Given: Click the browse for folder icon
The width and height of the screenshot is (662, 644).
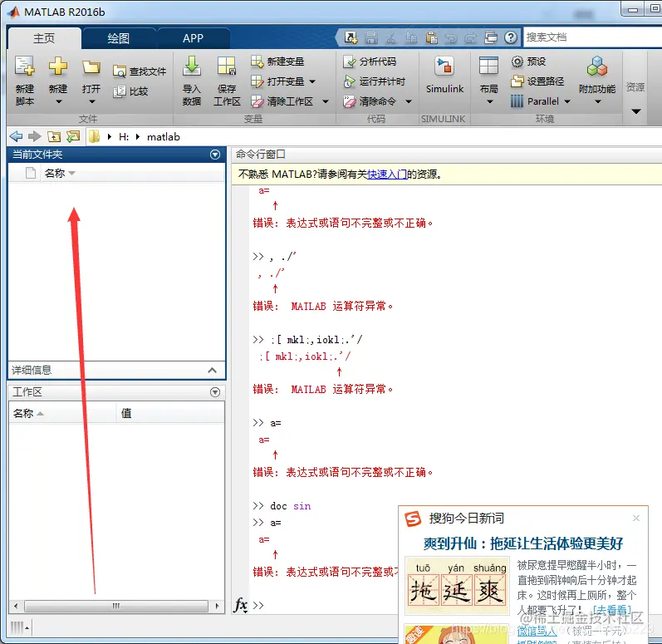Looking at the screenshot, I should (x=72, y=136).
